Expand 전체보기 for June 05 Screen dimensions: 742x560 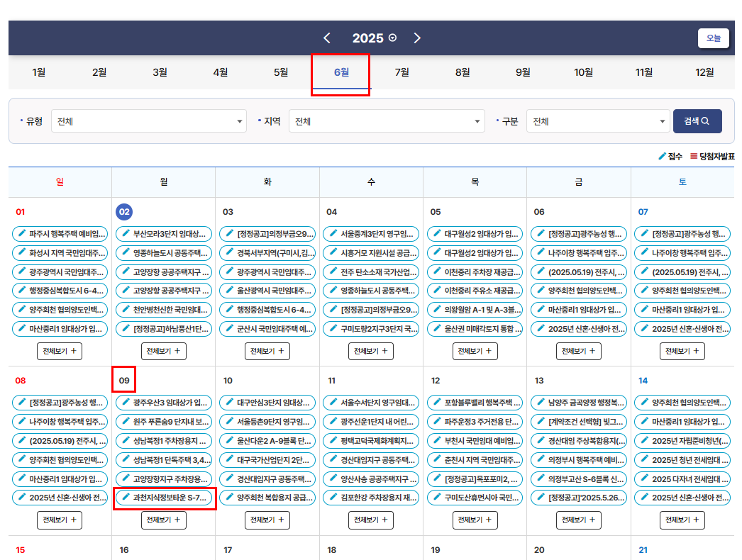475,351
